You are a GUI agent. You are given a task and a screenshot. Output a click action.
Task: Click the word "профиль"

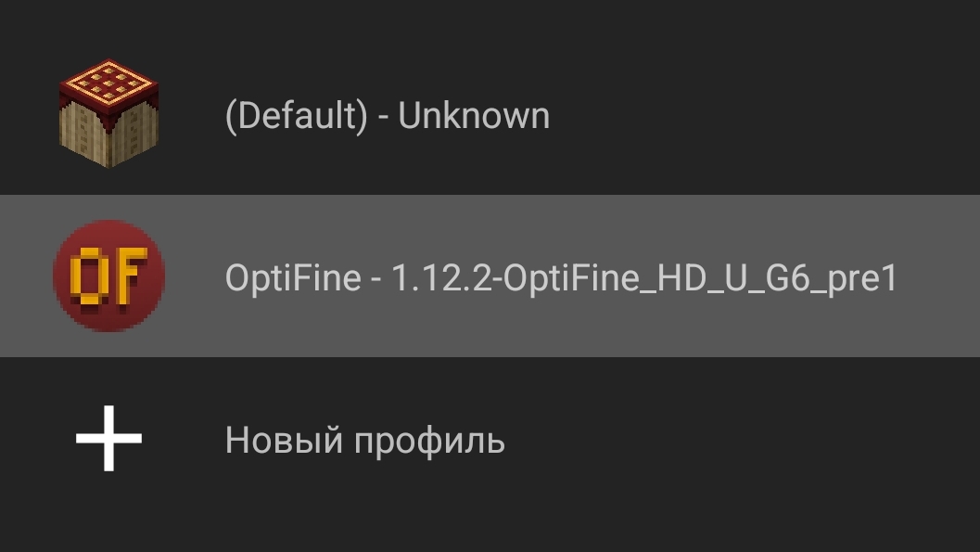tap(426, 440)
